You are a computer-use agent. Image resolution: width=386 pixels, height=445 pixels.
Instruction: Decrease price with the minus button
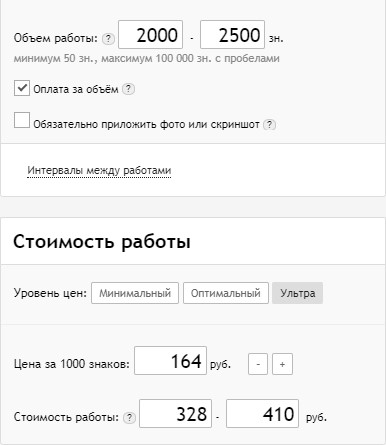click(x=258, y=364)
